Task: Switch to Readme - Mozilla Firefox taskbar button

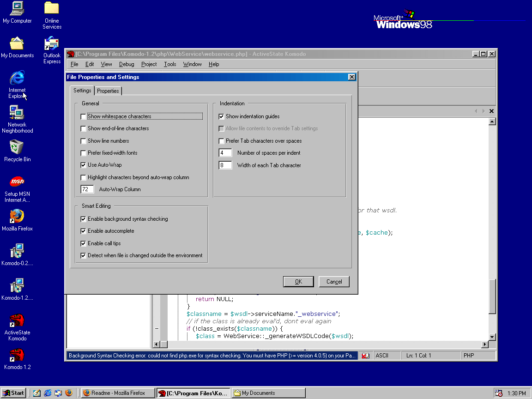Action: coord(118,393)
